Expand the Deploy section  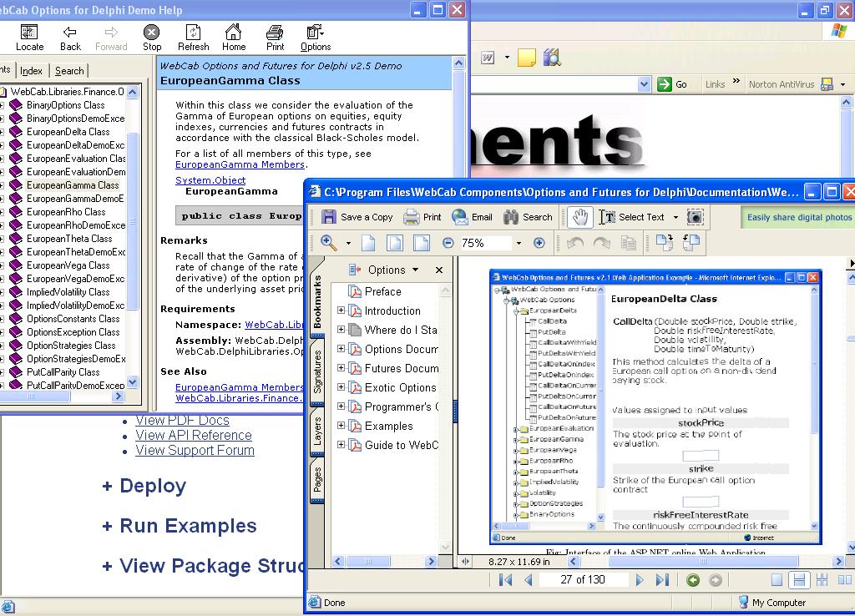click(x=144, y=486)
